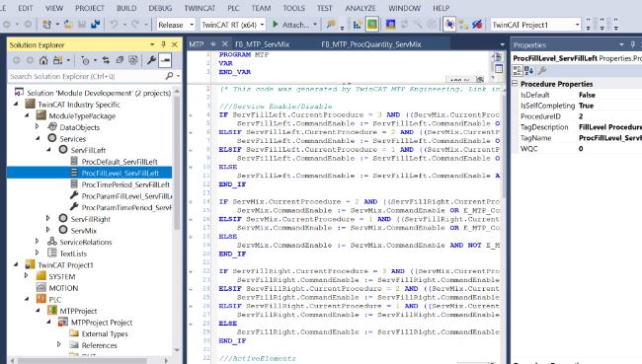Switch Properties to Alphabetical sort
The height and width of the screenshot is (364, 642).
528,71
